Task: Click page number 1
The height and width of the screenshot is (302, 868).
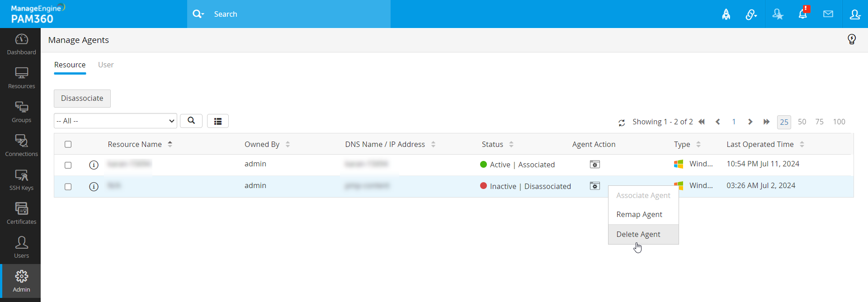Action: (x=734, y=122)
